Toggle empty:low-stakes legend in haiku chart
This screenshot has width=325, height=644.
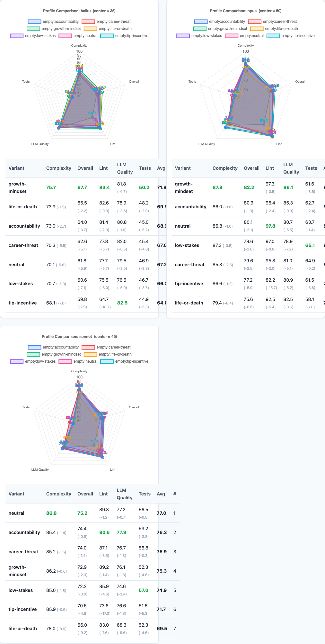pos(33,36)
